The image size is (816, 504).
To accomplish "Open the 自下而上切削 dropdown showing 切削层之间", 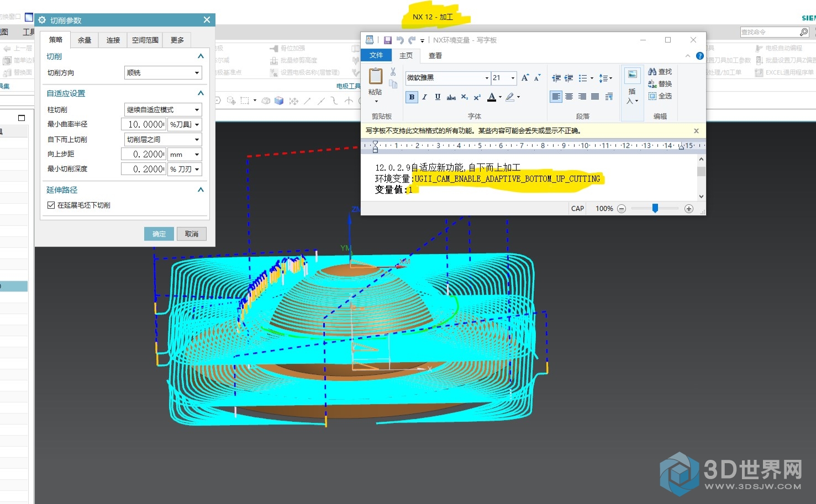I will click(x=163, y=139).
